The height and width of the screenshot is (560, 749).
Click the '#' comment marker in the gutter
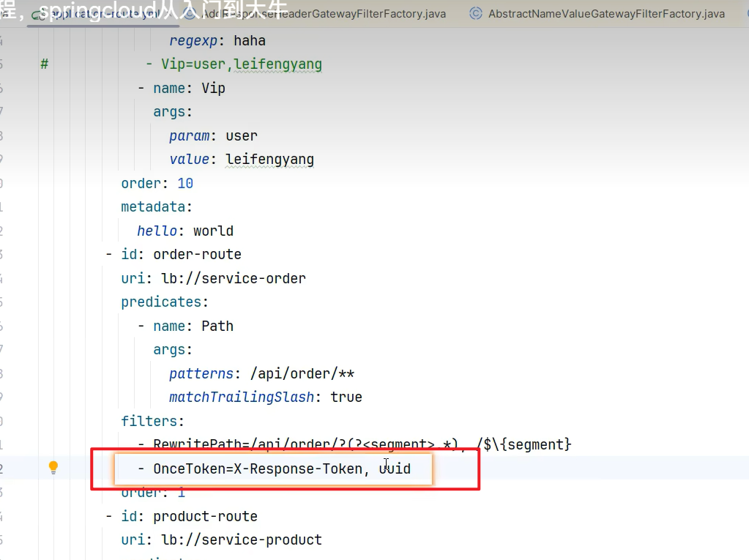pyautogui.click(x=45, y=64)
